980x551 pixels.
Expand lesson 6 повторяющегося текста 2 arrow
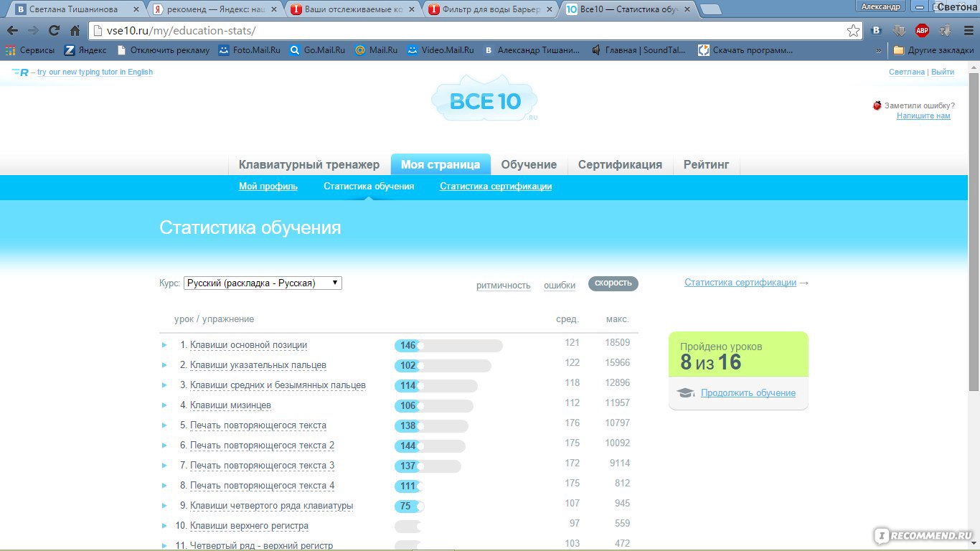click(164, 446)
